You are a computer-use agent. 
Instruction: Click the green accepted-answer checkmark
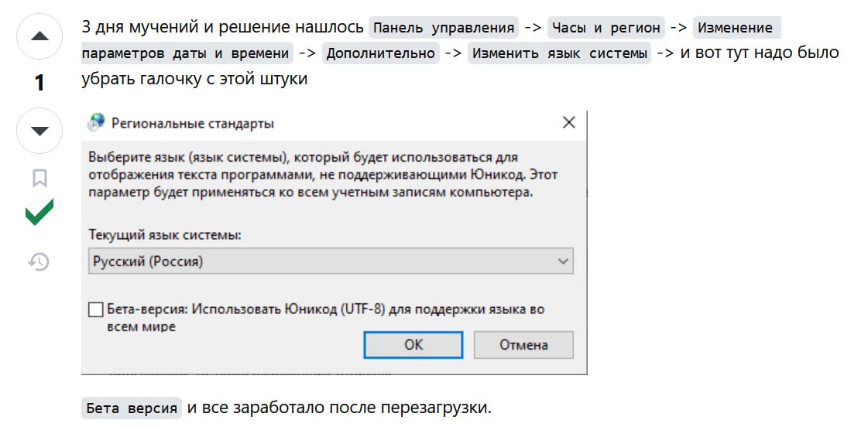[x=39, y=213]
